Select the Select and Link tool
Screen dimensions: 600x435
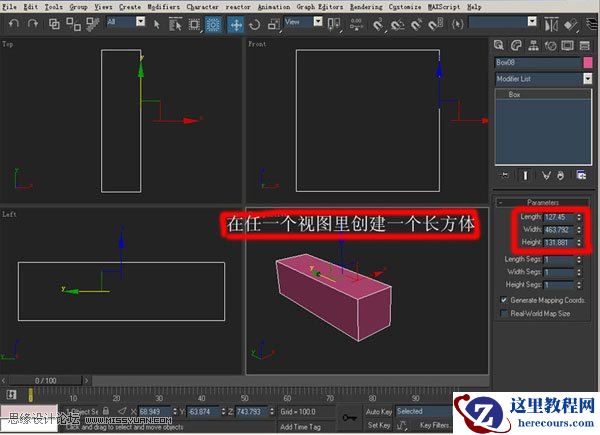pos(54,24)
